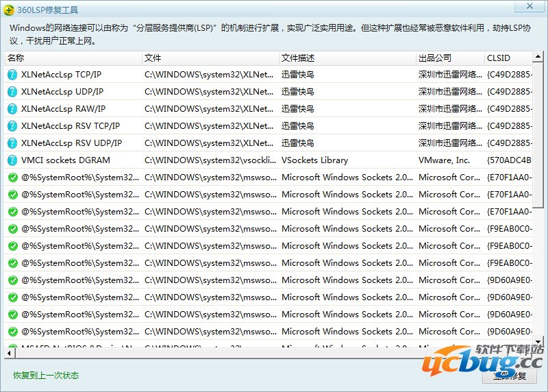The width and height of the screenshot is (548, 392).
Task: Click the icon beside XLNetAccLsp TCP/IP
Action: (12, 75)
